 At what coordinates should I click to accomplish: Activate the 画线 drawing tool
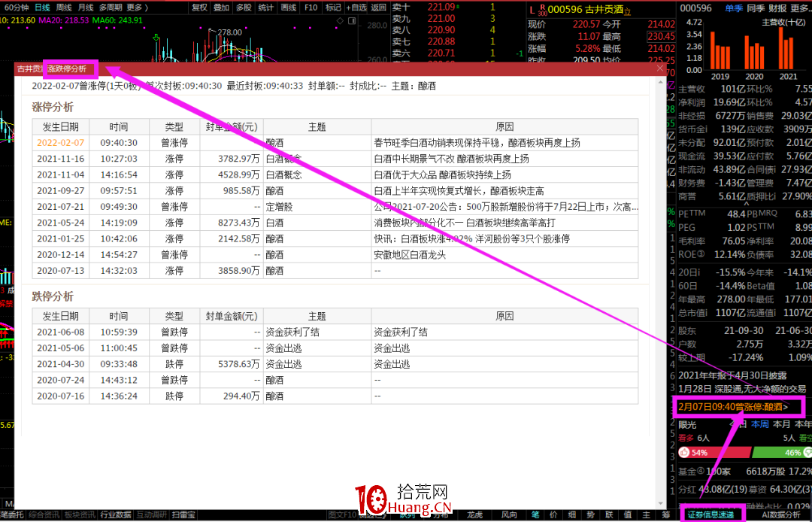(x=288, y=8)
